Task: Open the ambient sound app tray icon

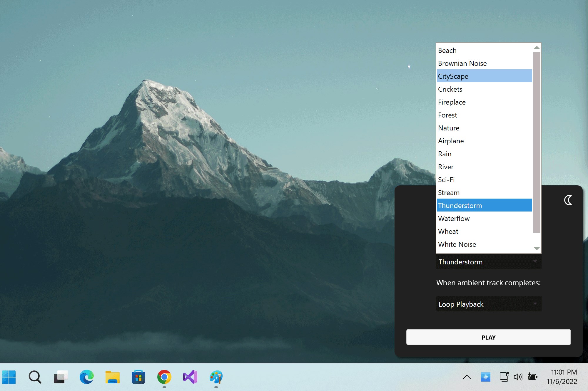Action: [x=485, y=377]
